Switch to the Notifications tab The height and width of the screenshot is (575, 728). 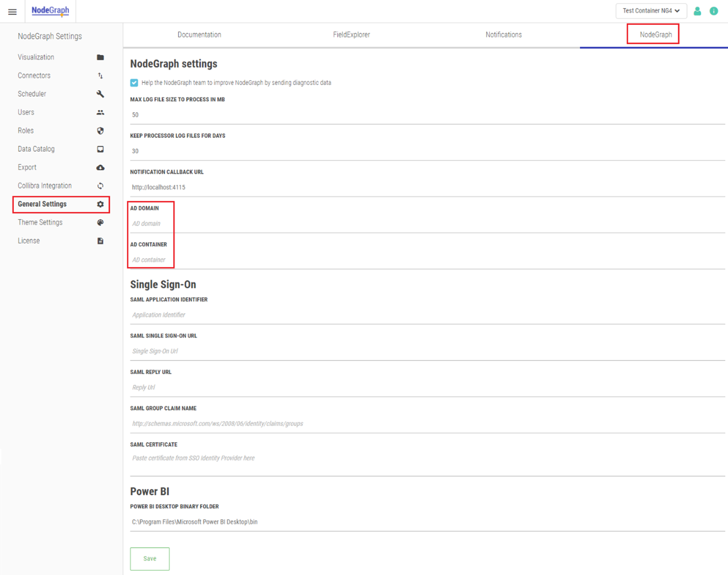click(504, 35)
